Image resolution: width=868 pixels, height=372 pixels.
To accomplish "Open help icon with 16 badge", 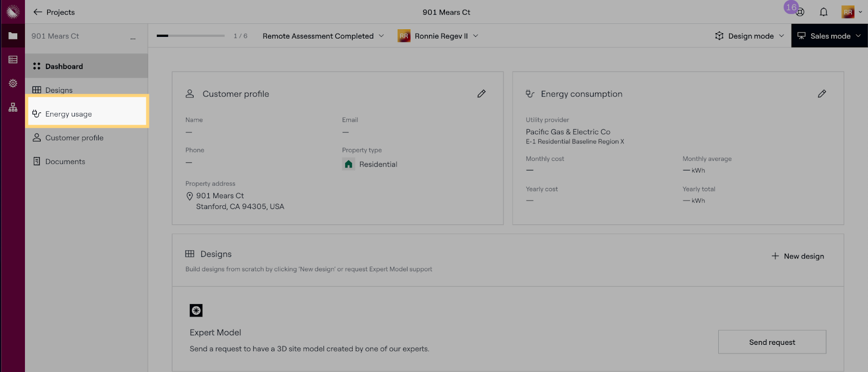I will click(800, 12).
